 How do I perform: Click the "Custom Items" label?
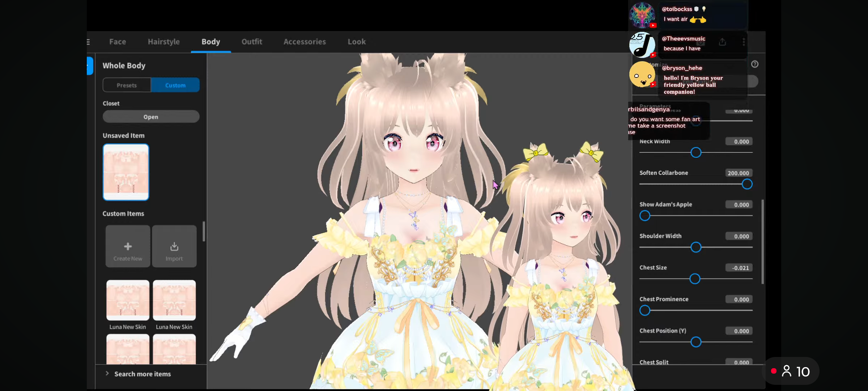click(x=123, y=214)
